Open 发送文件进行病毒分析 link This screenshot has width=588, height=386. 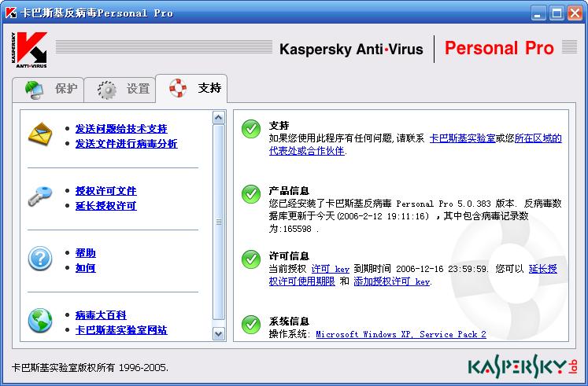click(x=127, y=144)
